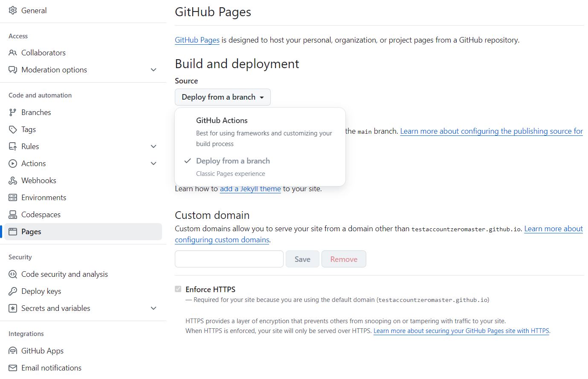
Task: Toggle the Enforce HTTPS checkbox
Action: click(178, 289)
